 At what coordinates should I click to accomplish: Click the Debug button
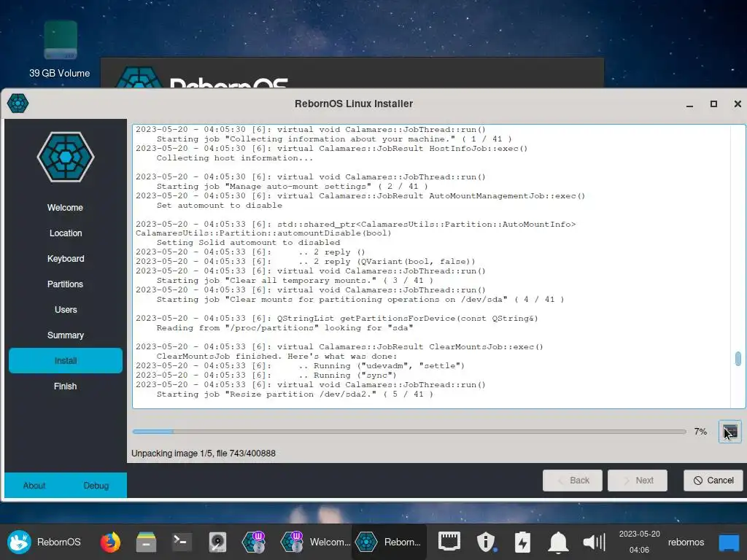pos(96,485)
